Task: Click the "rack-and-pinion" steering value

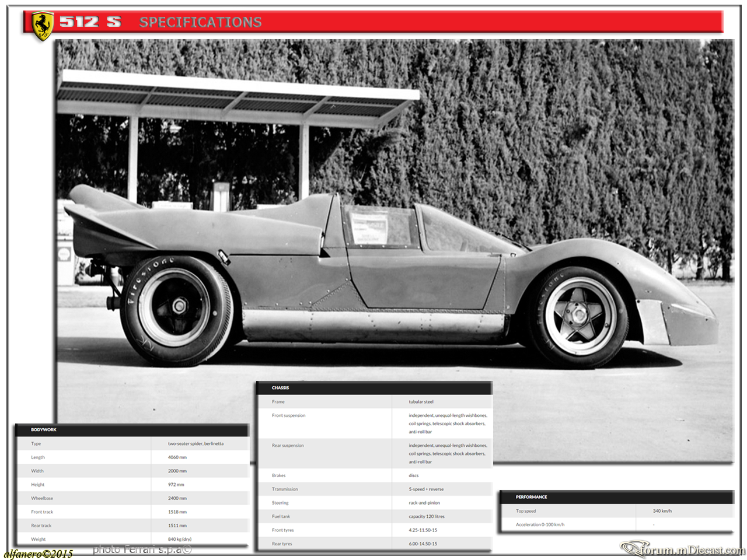Action: 425,503
